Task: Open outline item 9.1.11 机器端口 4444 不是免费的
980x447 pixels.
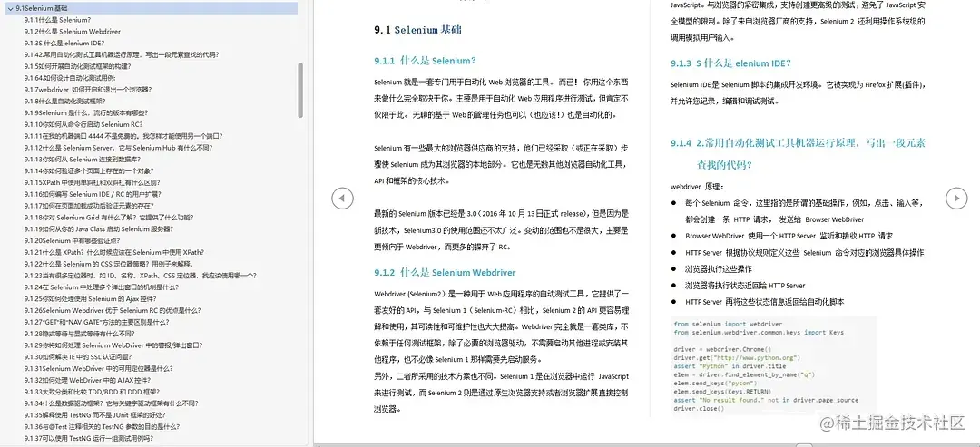Action: pos(123,136)
